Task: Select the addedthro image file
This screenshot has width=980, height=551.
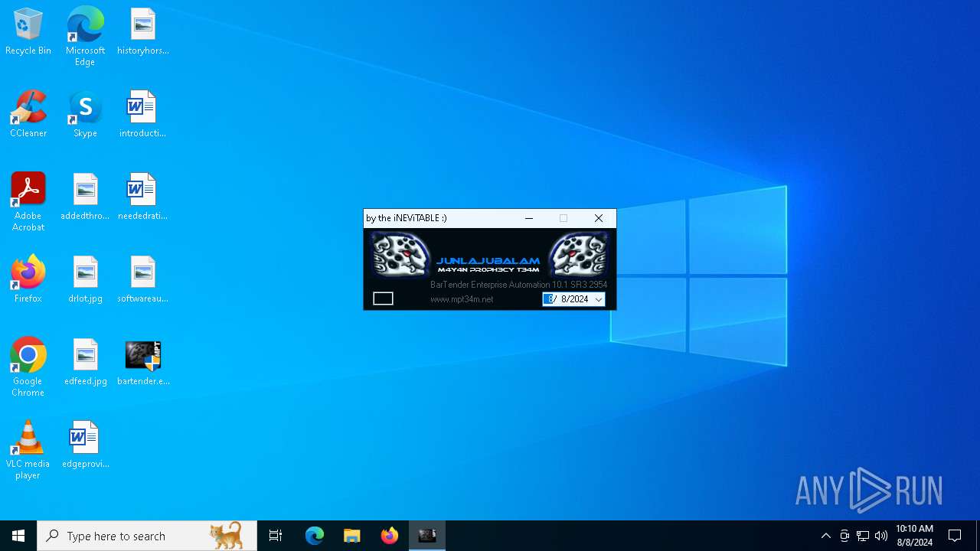Action: point(85,197)
